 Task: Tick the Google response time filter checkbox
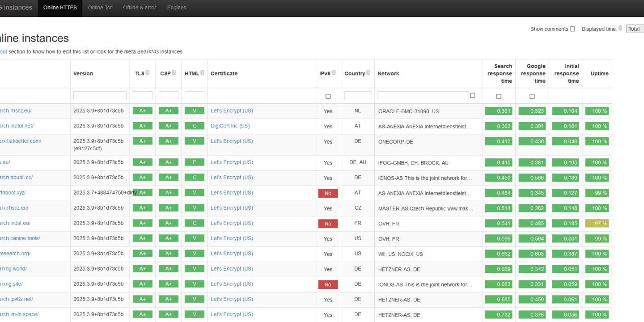[532, 97]
